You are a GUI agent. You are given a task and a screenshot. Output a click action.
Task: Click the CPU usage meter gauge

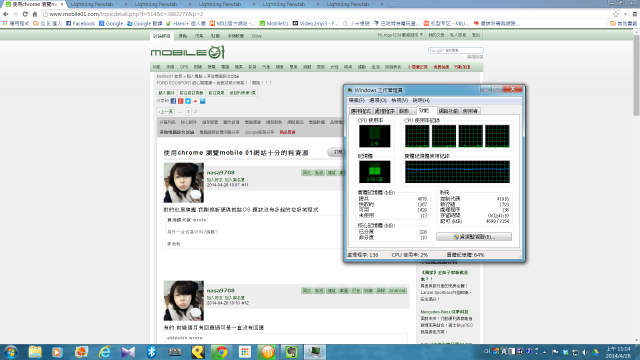click(375, 136)
